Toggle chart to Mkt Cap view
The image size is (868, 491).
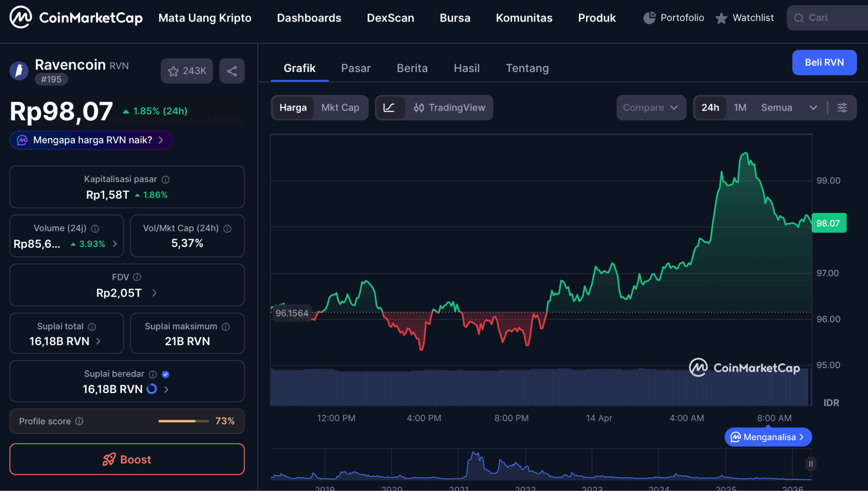[340, 108]
